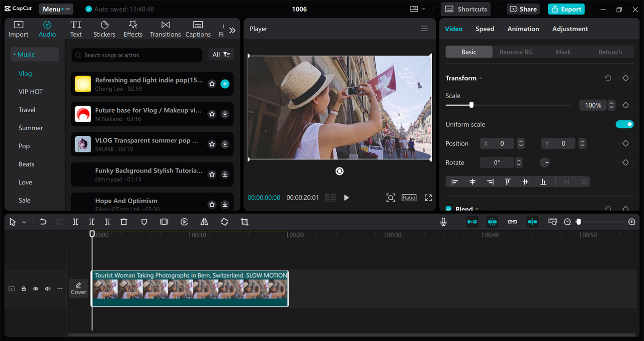The height and width of the screenshot is (341, 644).
Task: Open the Captions tab
Action: (x=198, y=29)
